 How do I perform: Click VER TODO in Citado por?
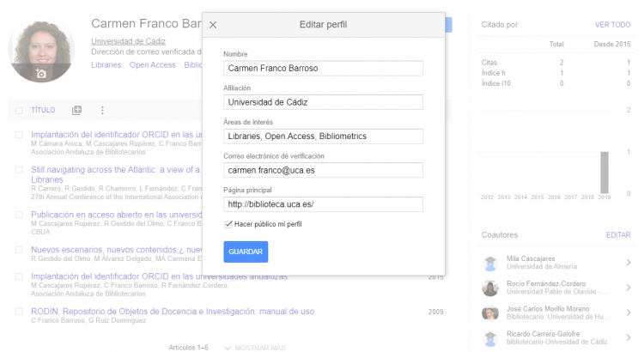tap(612, 25)
